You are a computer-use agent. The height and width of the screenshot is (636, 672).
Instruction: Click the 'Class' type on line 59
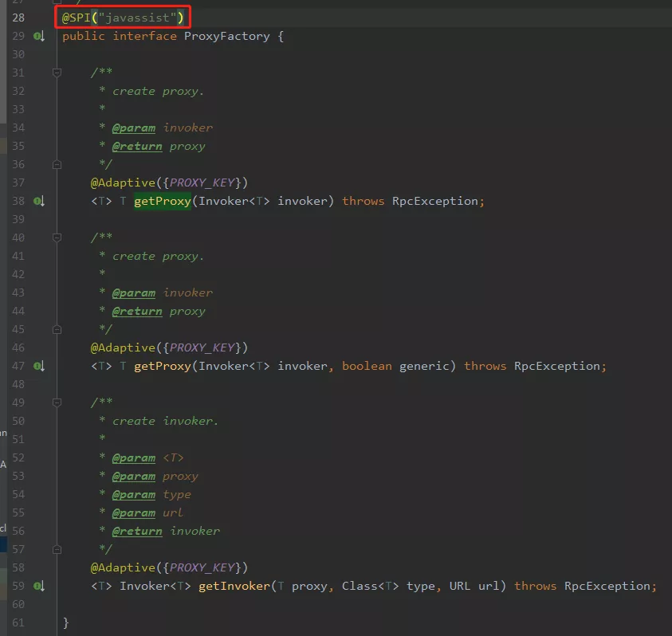pyautogui.click(x=360, y=587)
